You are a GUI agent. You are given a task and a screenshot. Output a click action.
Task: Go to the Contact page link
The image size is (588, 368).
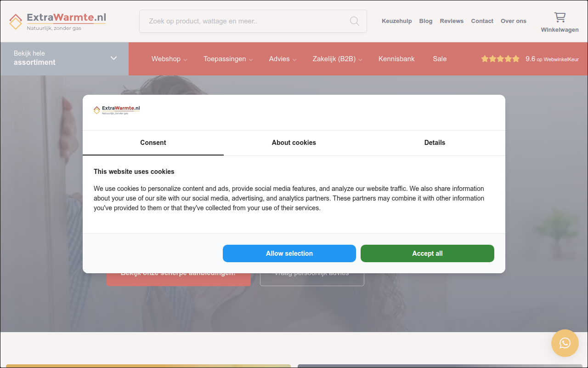point(482,21)
